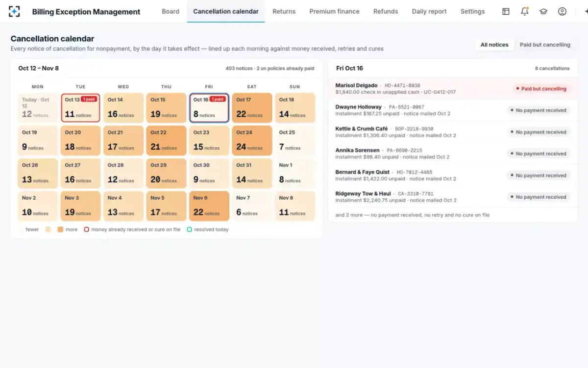This screenshot has width=588, height=368.
Task: Open the notifications bell
Action: pyautogui.click(x=525, y=11)
